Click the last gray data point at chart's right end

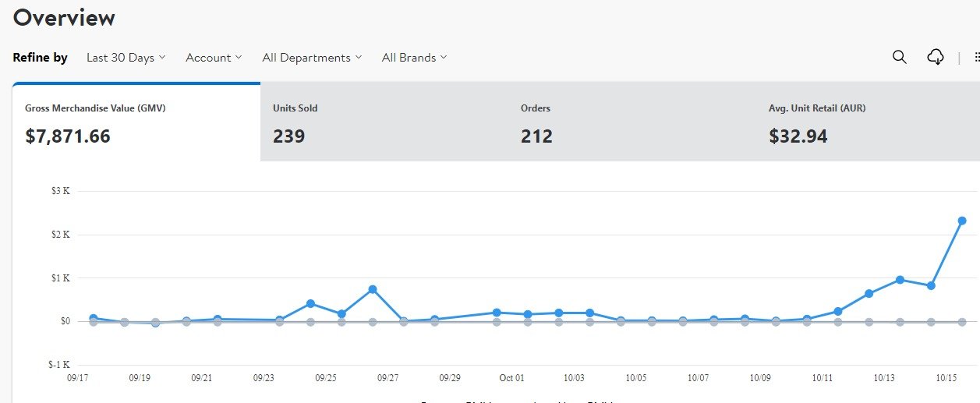(962, 322)
